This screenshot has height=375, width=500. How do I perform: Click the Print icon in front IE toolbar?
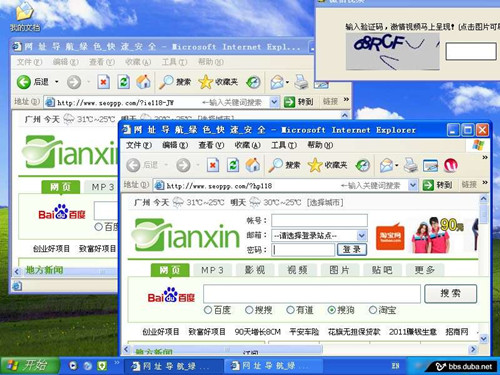(411, 165)
